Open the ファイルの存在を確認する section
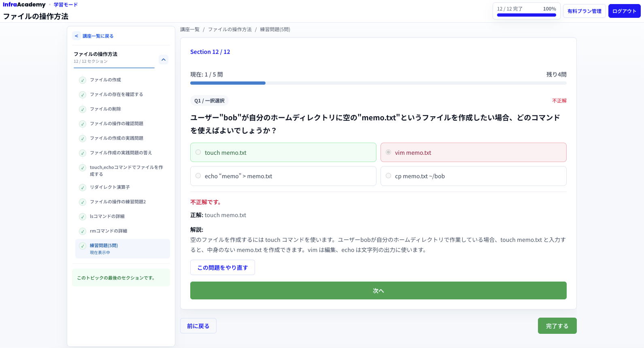Viewport: 644px width, 348px height. tap(122, 95)
